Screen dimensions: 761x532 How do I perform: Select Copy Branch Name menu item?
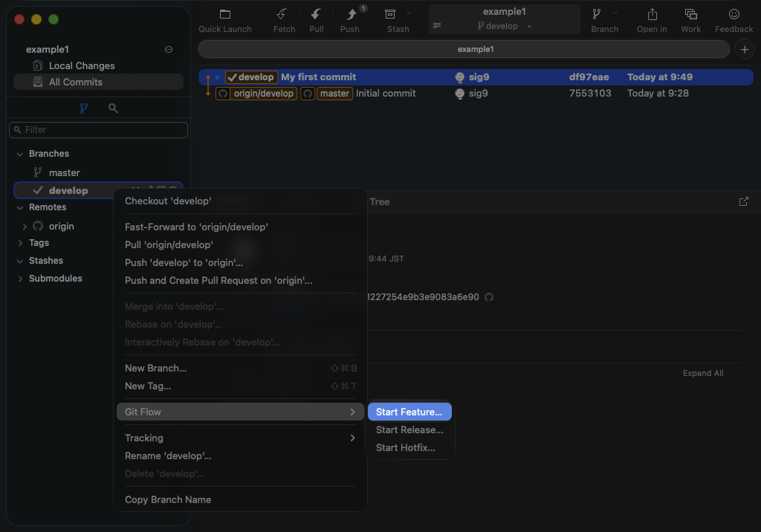coord(168,499)
